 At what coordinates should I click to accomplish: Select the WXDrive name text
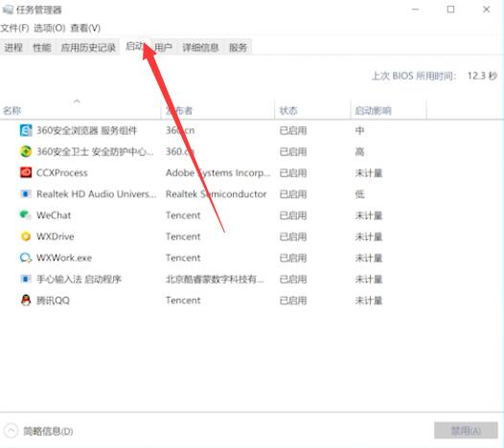point(56,236)
